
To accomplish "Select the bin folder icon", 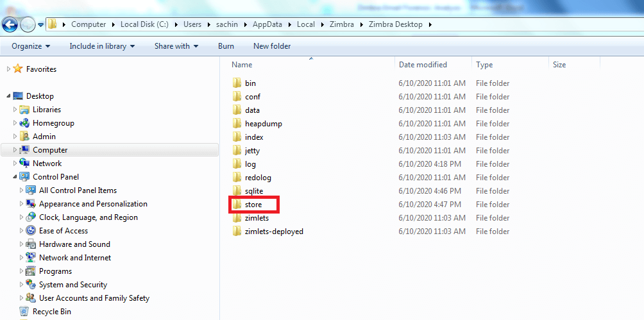I will click(237, 83).
